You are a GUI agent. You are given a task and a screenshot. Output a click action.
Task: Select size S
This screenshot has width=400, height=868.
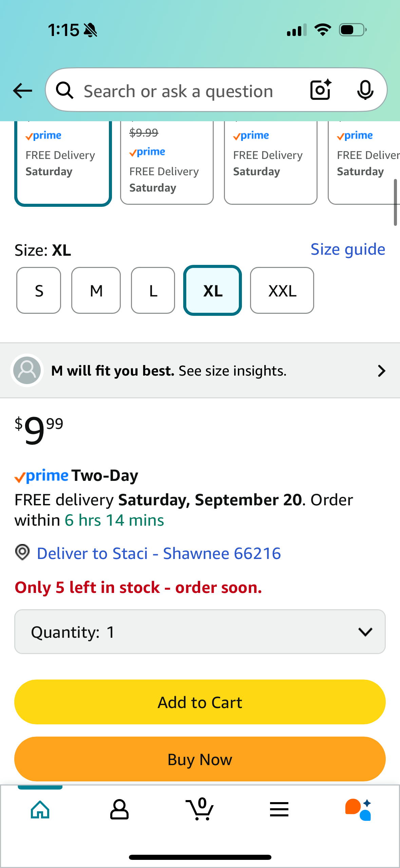(39, 291)
